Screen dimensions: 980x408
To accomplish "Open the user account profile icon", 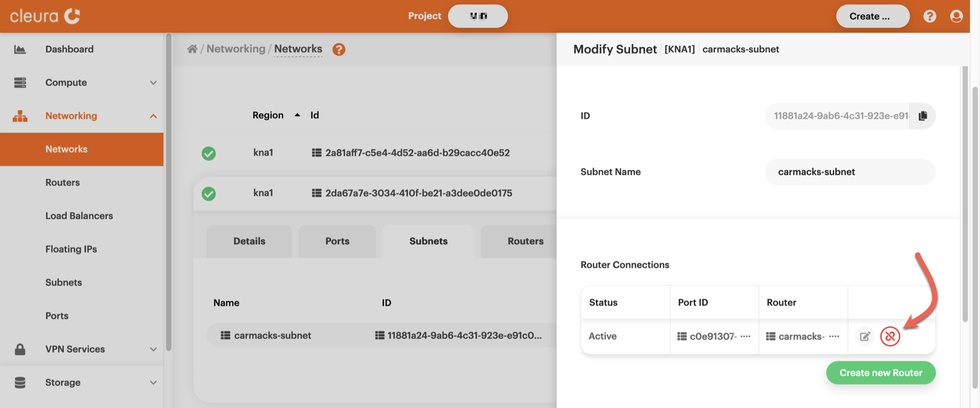I will point(956,16).
